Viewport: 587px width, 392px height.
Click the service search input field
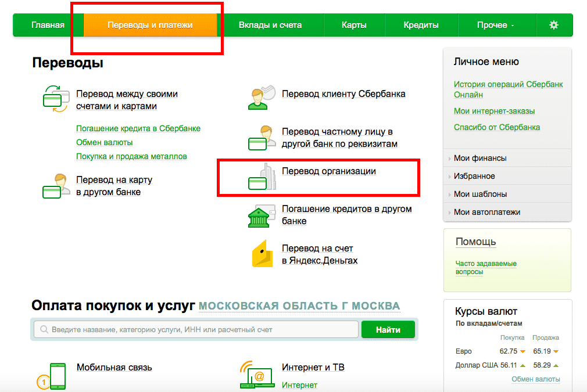pyautogui.click(x=198, y=329)
